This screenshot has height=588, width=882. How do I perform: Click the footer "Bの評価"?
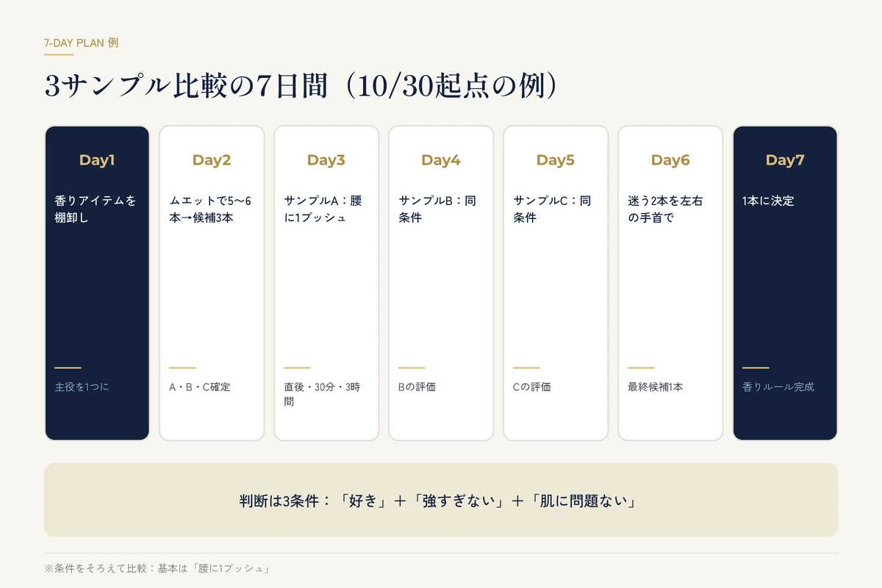417,387
